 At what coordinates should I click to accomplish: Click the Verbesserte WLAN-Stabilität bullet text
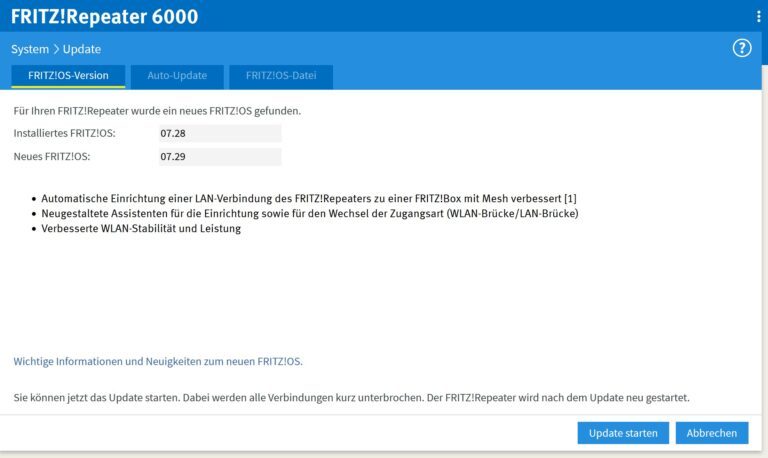[x=141, y=229]
